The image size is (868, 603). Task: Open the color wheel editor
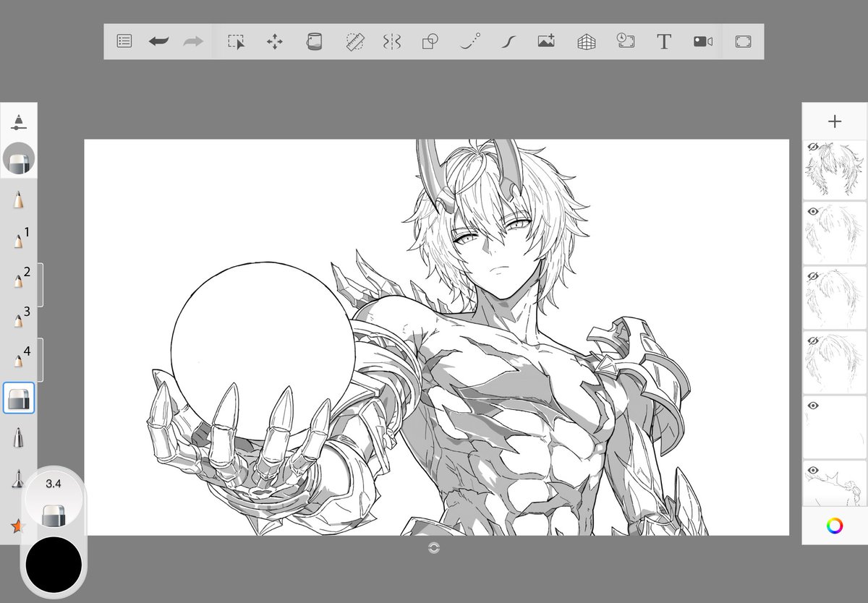click(835, 526)
